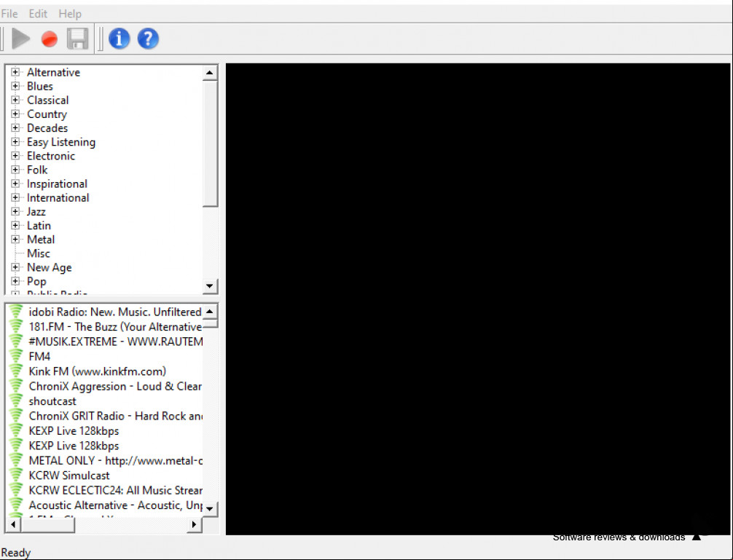Click the station icon beside KCRW ECLECTIC24
The image size is (733, 560).
click(x=16, y=490)
